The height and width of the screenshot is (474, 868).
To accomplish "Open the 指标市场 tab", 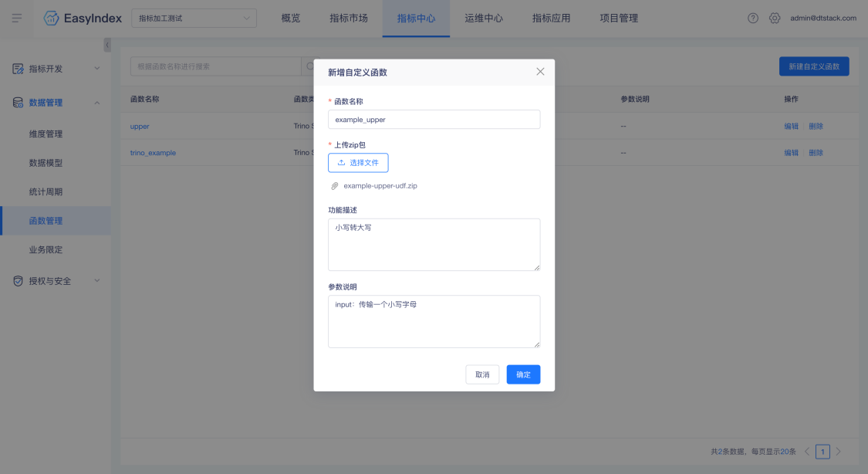I will [x=349, y=19].
